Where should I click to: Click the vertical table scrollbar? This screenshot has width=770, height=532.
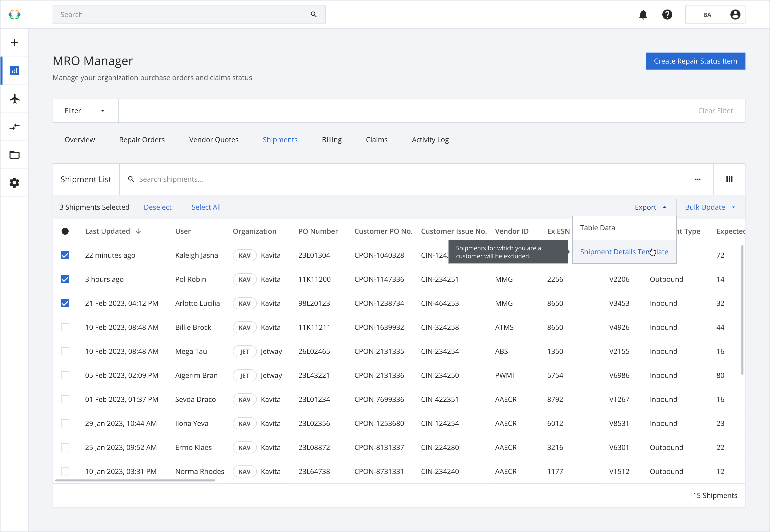pos(742,310)
